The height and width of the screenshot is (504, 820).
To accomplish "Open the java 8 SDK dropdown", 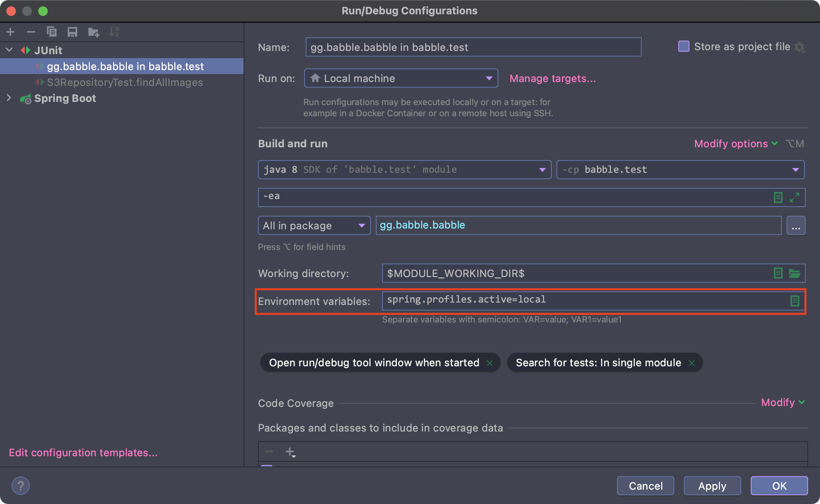I will pyautogui.click(x=405, y=170).
